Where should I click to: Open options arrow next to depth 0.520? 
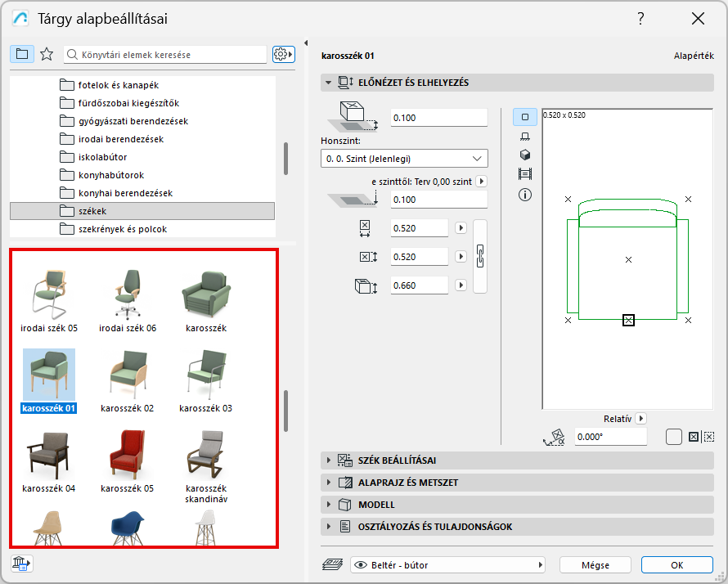point(461,256)
